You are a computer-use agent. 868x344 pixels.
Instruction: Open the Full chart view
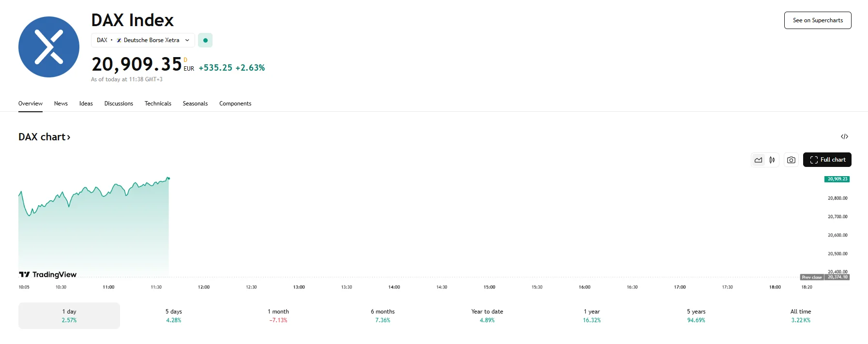(x=827, y=160)
